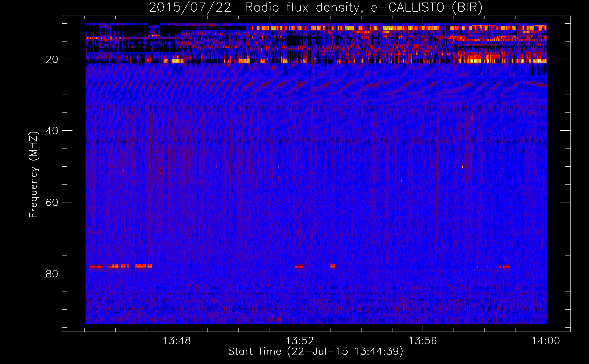This screenshot has height=364, width=589.
Task: Click the 13:52 time tick label
Action: (300, 341)
